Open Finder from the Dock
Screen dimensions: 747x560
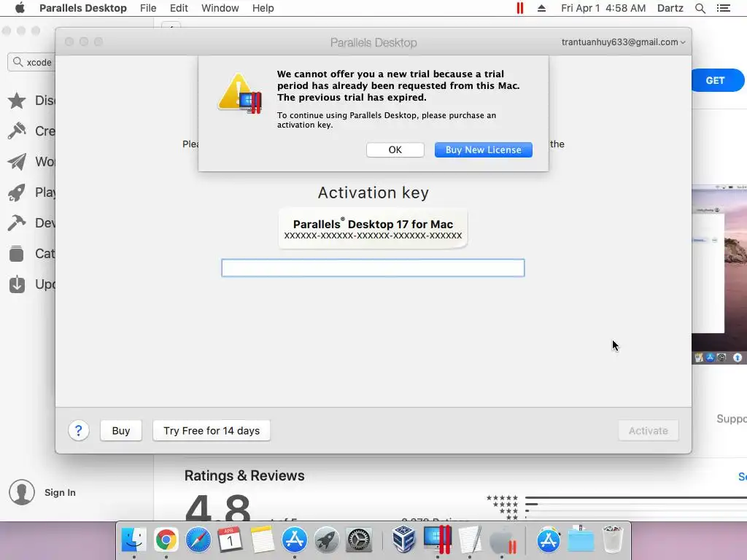[x=134, y=540]
